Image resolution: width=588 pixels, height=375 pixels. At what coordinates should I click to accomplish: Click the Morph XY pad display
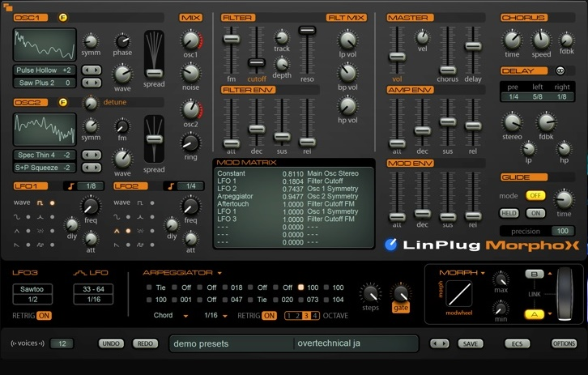(459, 294)
